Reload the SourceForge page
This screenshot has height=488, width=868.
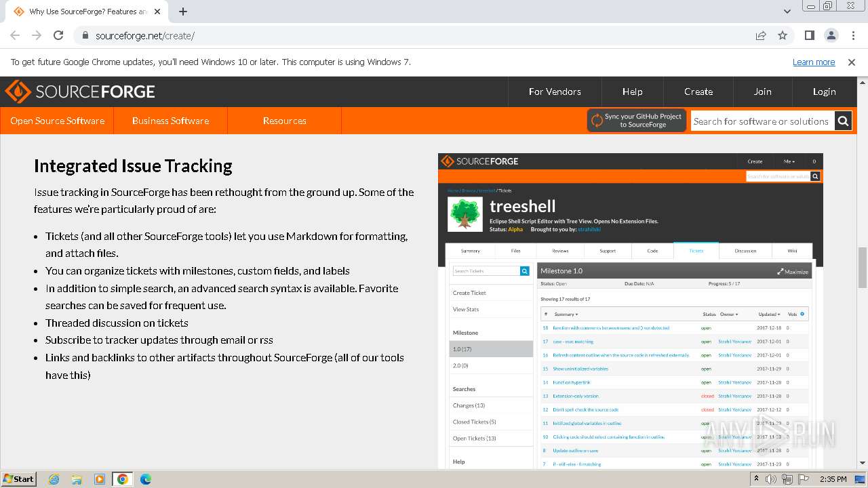tap(58, 35)
